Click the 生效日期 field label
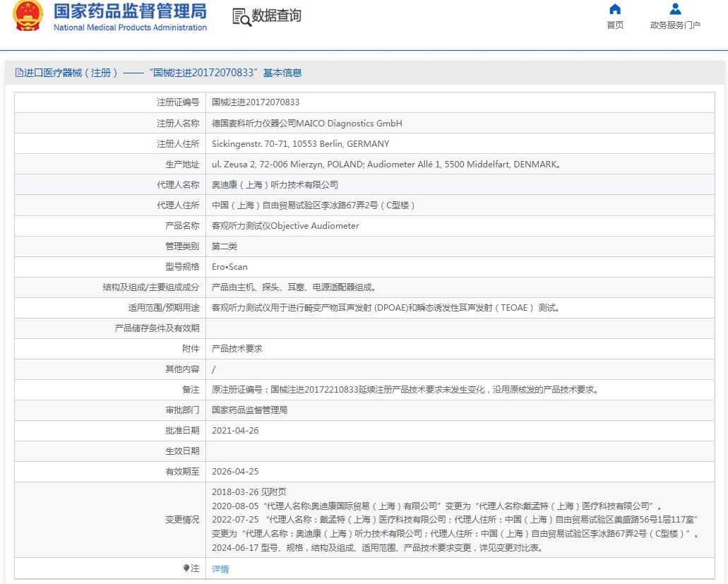Viewport: 728px width, 584px height. tap(182, 451)
